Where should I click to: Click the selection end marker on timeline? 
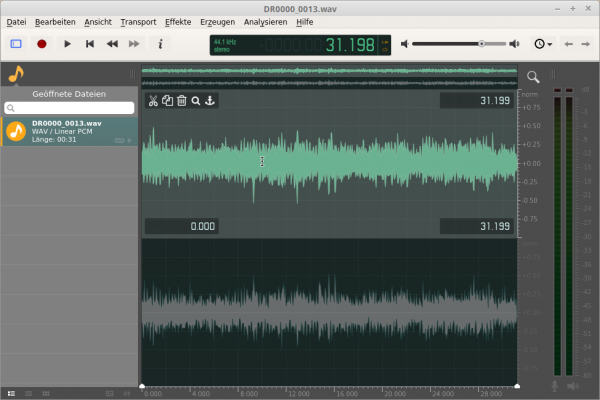517,386
